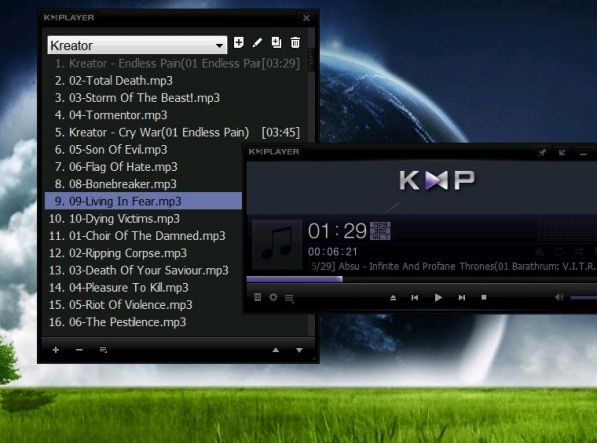597x443 pixels.
Task: Remove the selected item with the minus button
Action: click(x=79, y=350)
